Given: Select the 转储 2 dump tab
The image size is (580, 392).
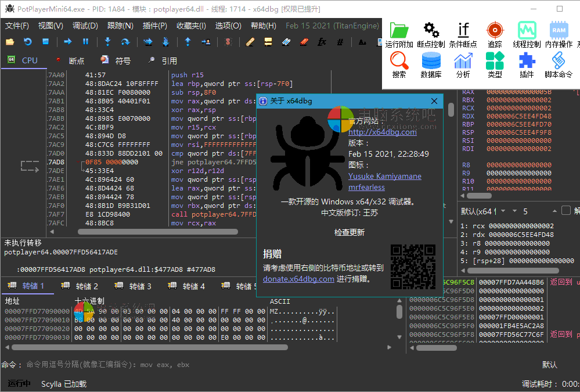Looking at the screenshot, I should click(80, 286).
